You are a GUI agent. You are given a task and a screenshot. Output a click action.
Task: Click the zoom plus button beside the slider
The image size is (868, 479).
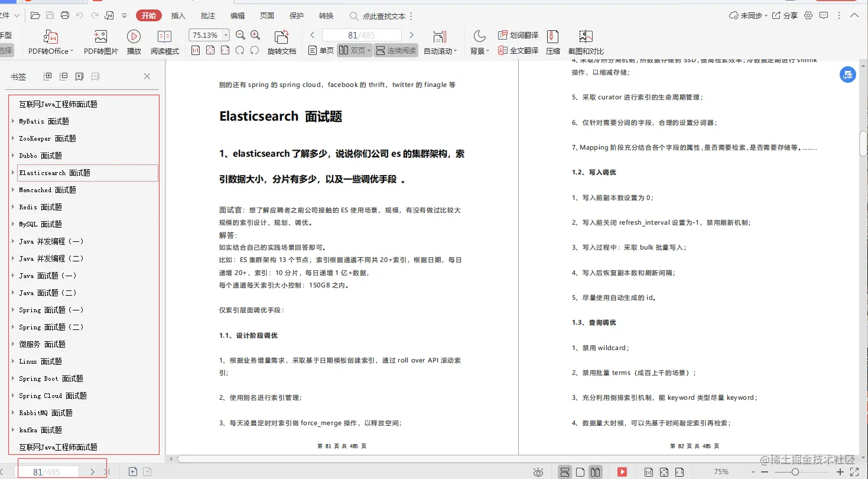coord(840,472)
